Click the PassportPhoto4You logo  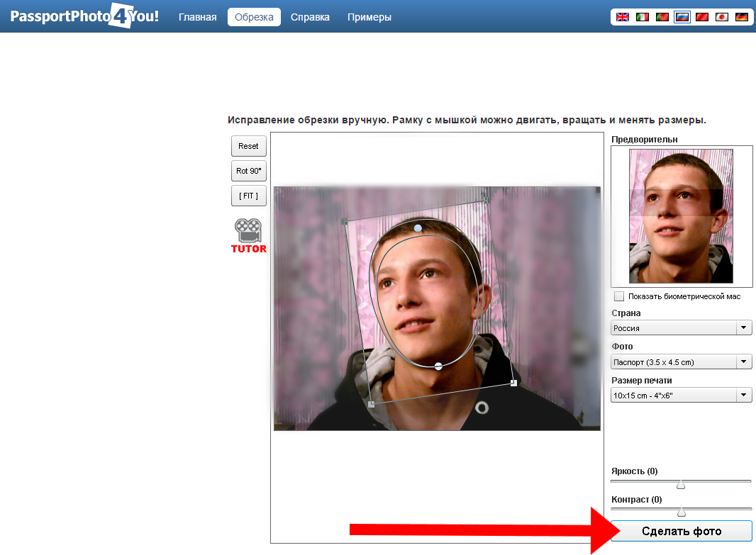pyautogui.click(x=84, y=16)
